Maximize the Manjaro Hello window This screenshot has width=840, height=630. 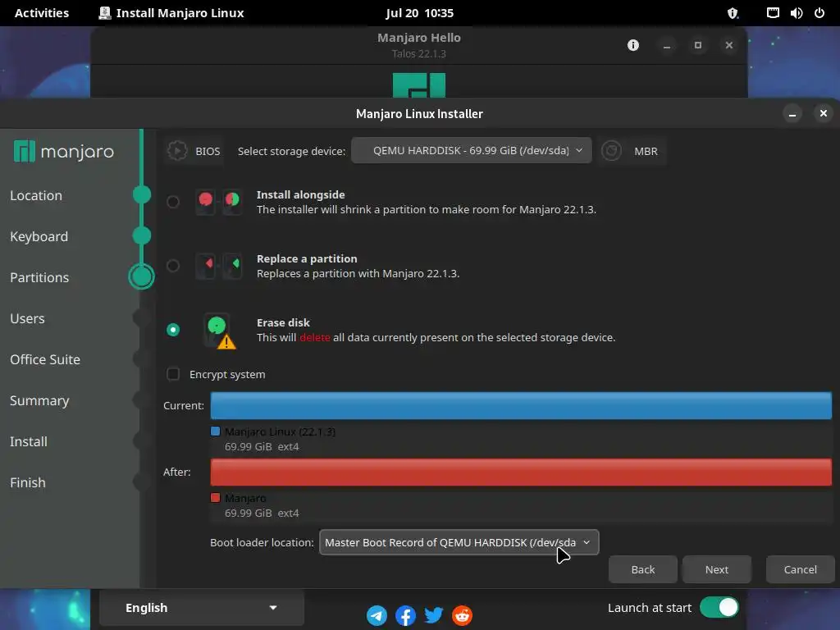(x=697, y=45)
